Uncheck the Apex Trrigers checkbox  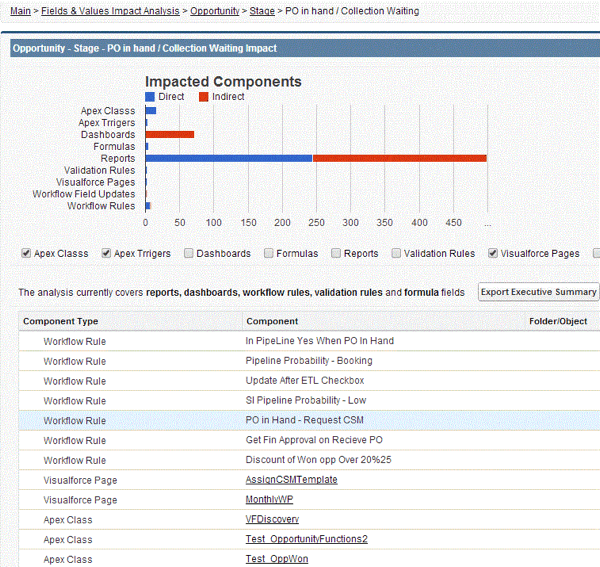coord(106,253)
